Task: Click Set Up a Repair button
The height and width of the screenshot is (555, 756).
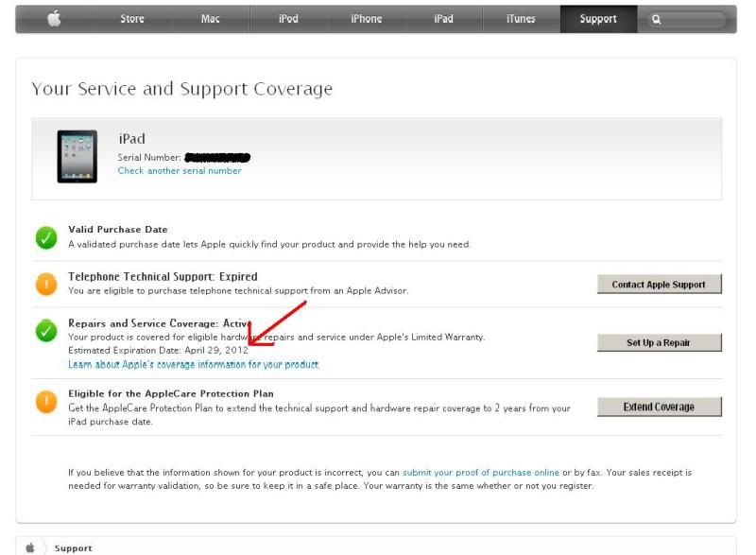Action: (659, 343)
